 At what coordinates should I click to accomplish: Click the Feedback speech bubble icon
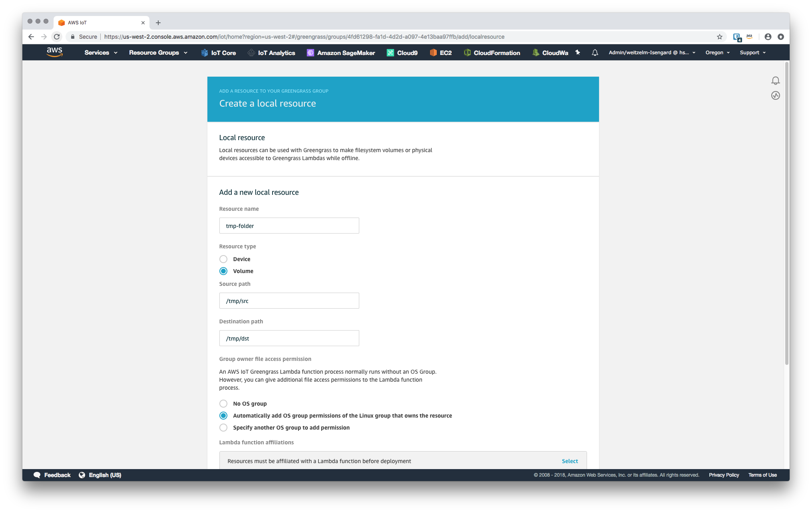coord(37,475)
